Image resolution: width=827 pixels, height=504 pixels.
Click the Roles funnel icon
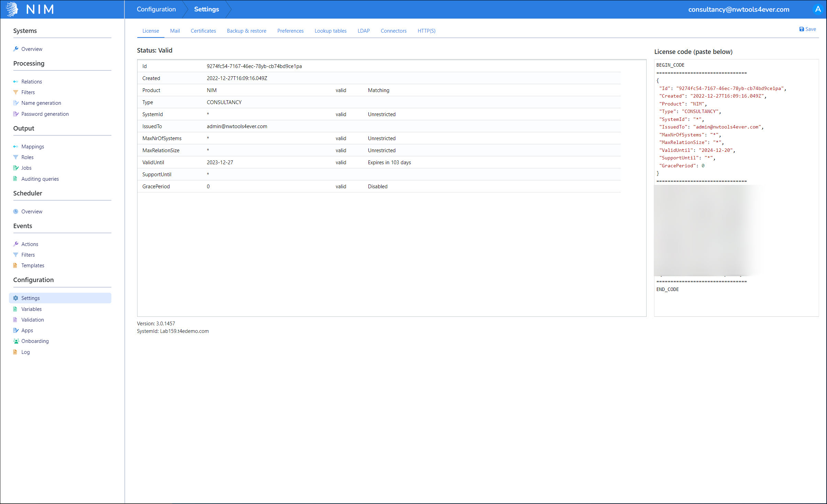click(x=15, y=157)
